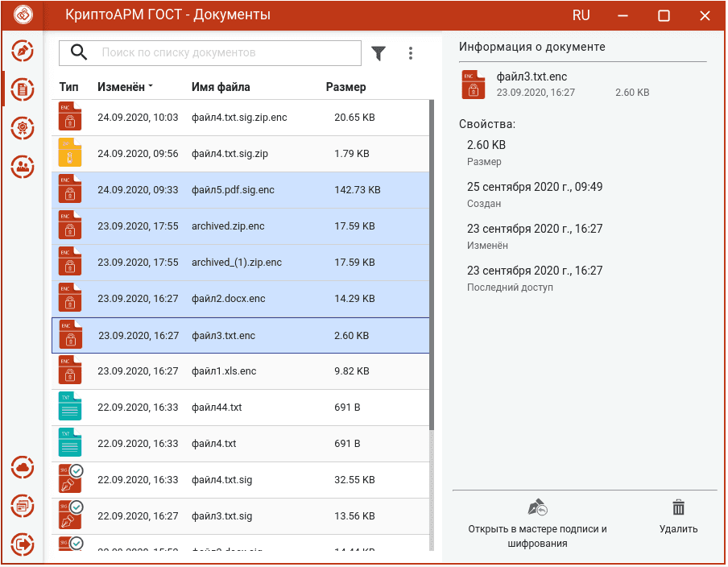Close the КриптоАРМ window
The image size is (728, 567).
[705, 16]
